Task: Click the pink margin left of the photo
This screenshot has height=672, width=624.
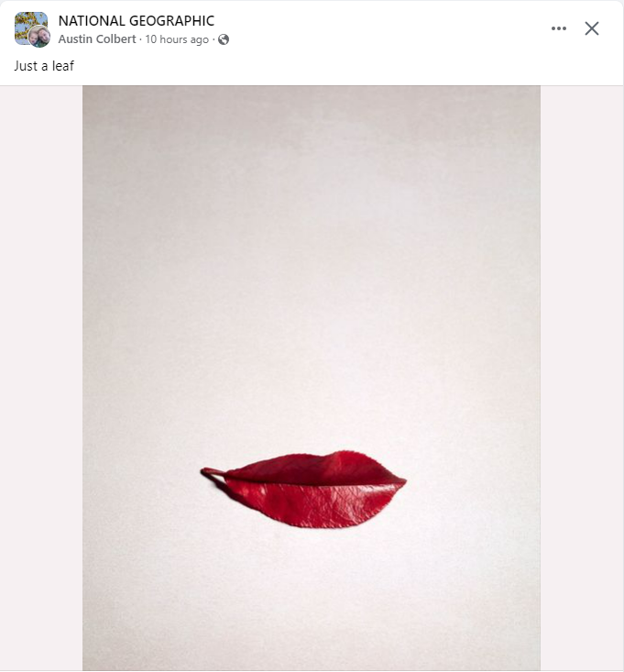Action: [41, 367]
